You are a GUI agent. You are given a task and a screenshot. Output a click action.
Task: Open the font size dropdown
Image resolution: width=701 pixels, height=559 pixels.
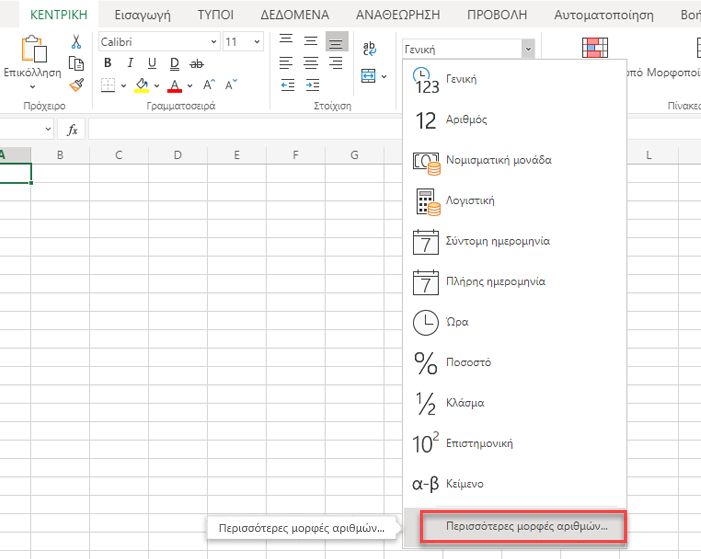click(x=257, y=42)
